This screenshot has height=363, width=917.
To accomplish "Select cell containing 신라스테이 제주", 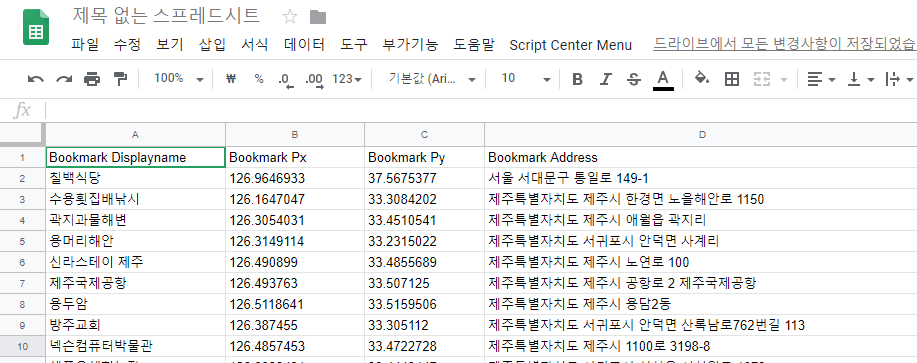I will point(136,262).
